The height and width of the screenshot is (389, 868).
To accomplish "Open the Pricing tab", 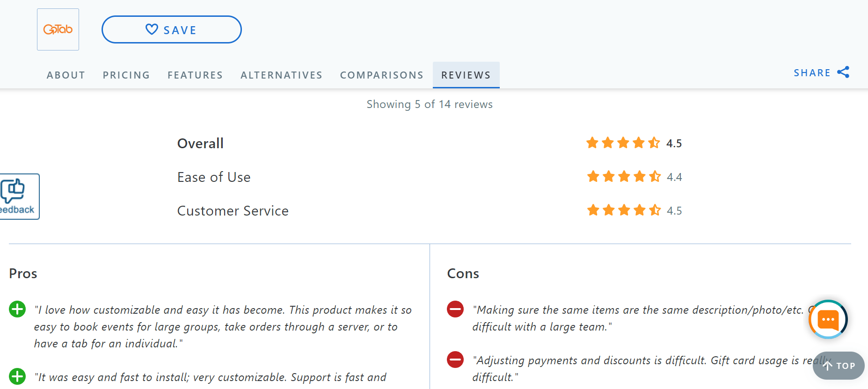I will 126,75.
